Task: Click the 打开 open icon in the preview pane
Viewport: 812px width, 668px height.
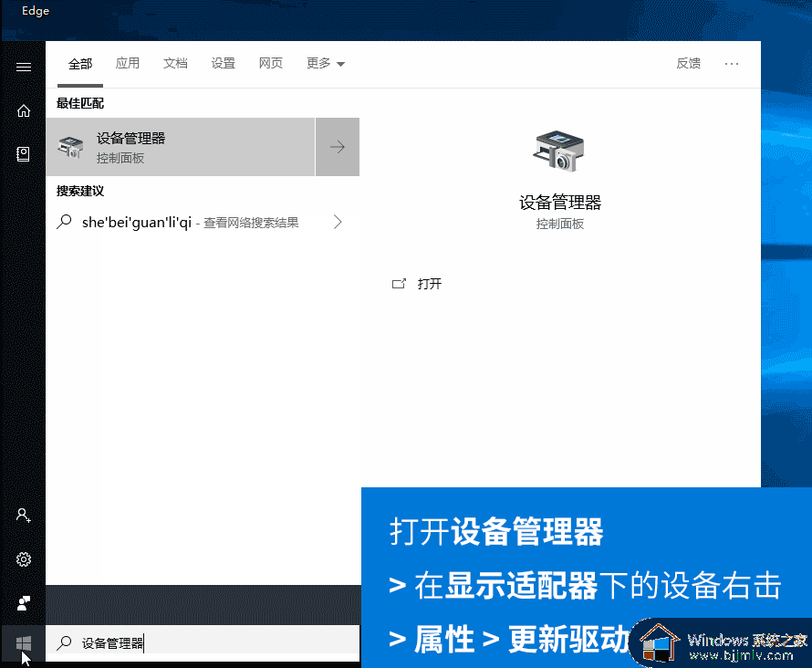Action: click(399, 283)
